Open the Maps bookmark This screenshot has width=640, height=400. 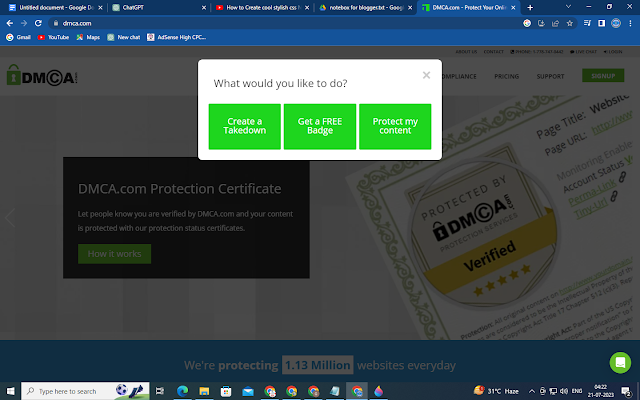click(x=88, y=37)
